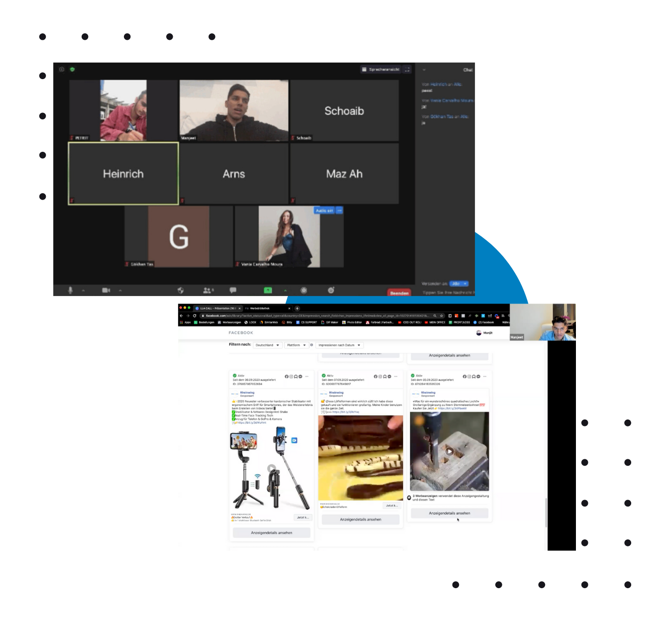
Task: Switch Zoom view via Sprecheransicht button
Action: point(381,70)
